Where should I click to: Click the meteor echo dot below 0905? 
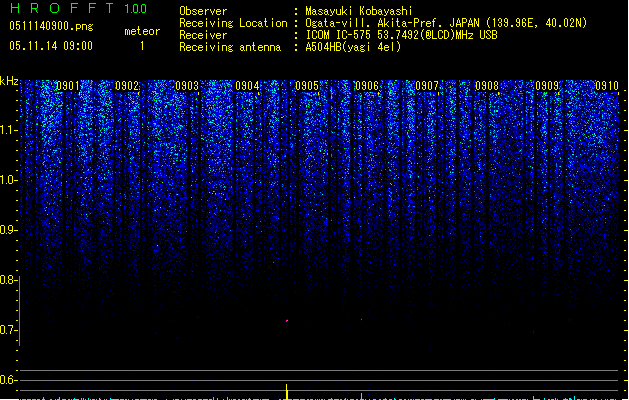pyautogui.click(x=287, y=321)
